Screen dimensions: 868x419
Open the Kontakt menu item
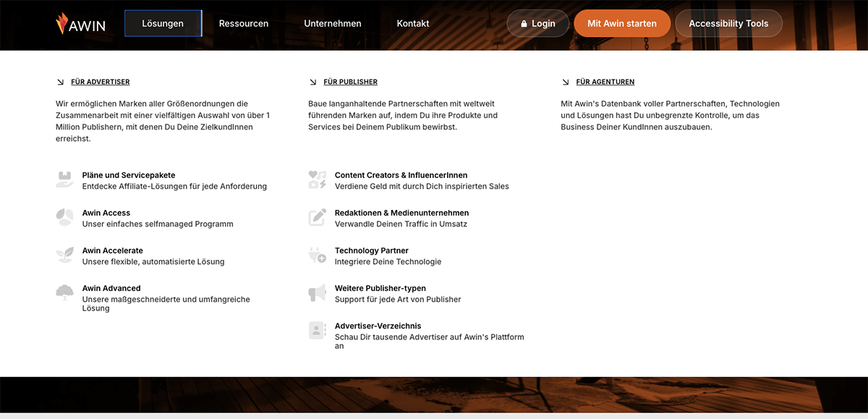[413, 23]
